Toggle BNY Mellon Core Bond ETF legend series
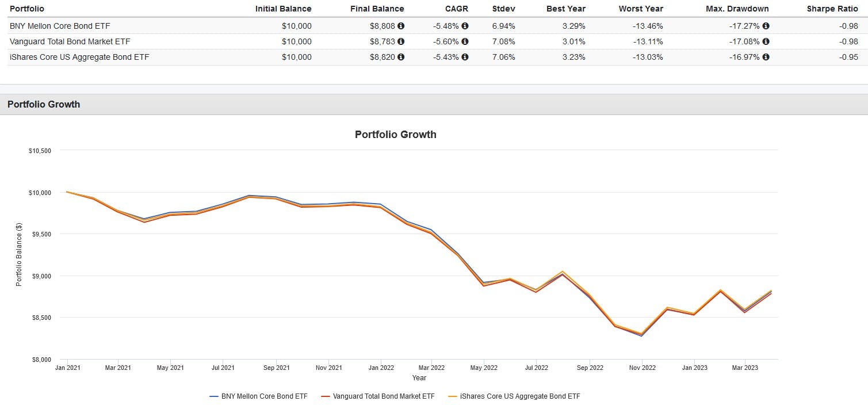The image size is (868, 405). coord(258,396)
